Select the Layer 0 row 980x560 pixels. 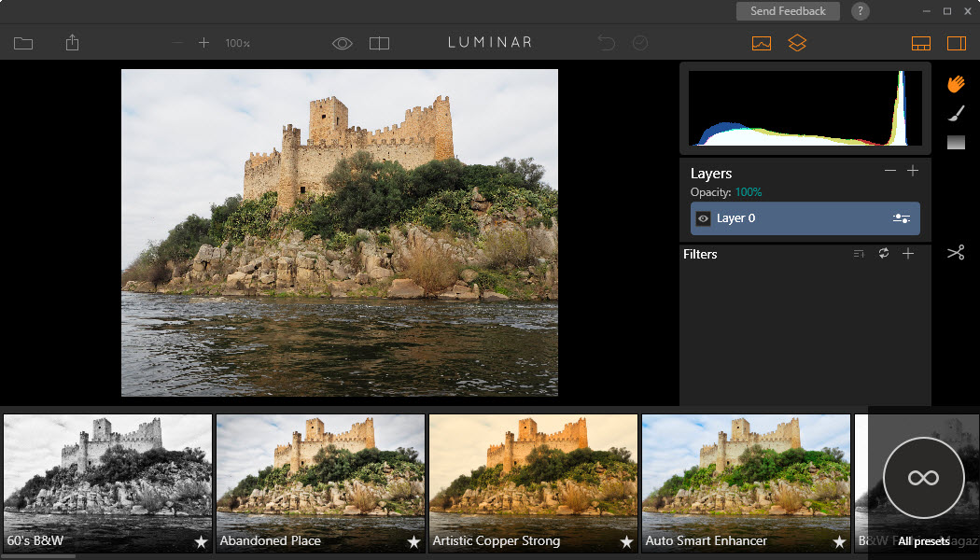point(805,218)
